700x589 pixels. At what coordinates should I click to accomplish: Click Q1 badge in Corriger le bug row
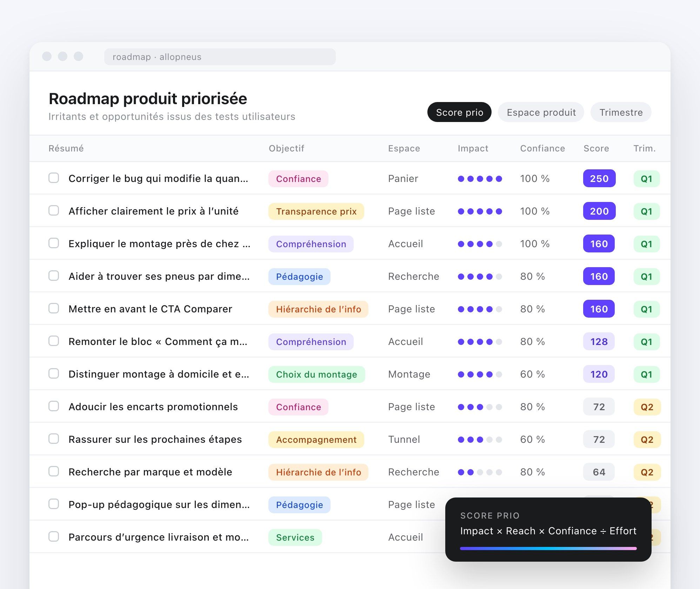coord(647,179)
